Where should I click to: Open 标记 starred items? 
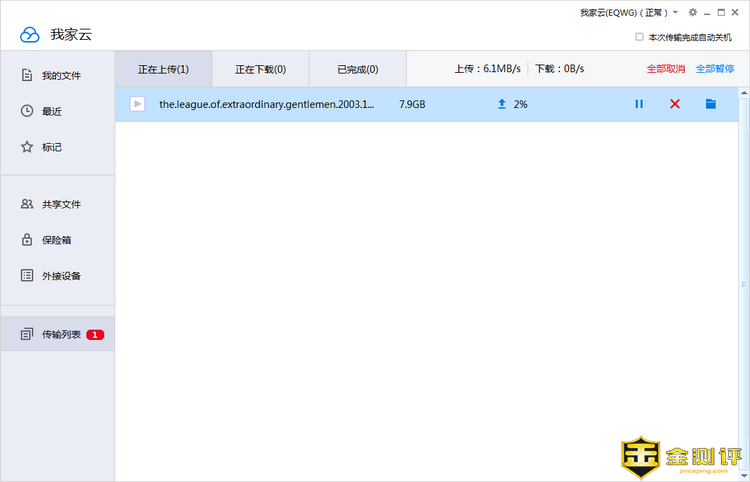(51, 147)
